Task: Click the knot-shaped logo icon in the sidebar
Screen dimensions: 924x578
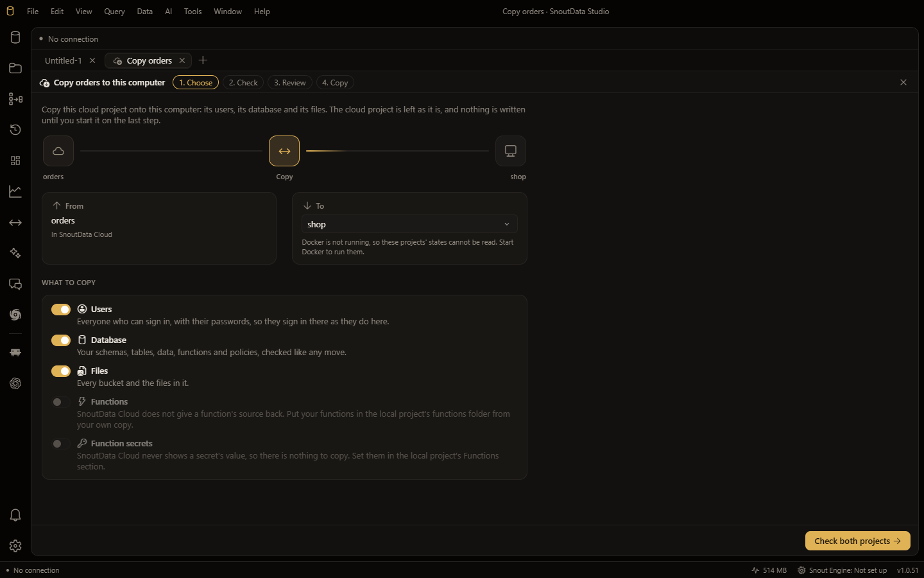Action: (15, 383)
